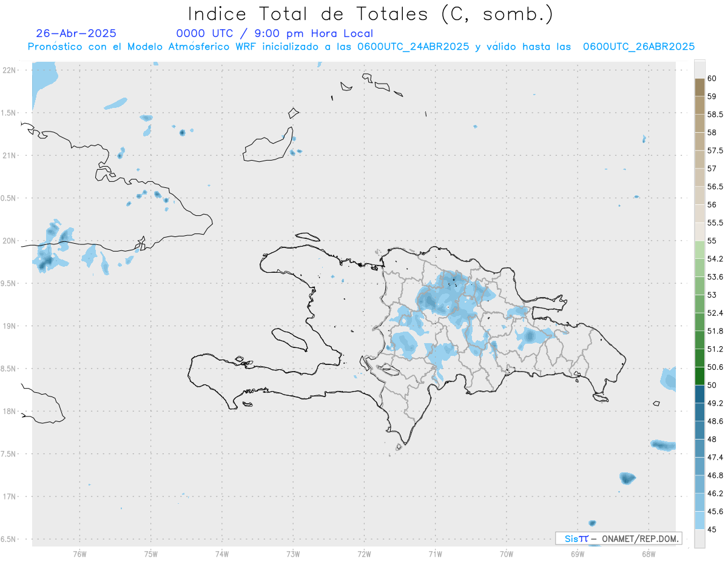This screenshot has height=562, width=728.
Task: Click the legend value 45.6
Action: pyautogui.click(x=715, y=512)
